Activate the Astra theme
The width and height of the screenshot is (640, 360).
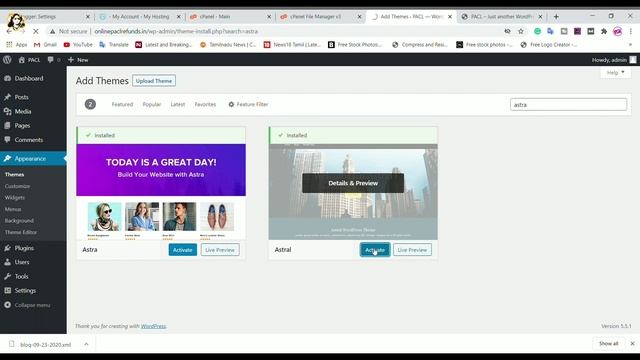click(182, 250)
